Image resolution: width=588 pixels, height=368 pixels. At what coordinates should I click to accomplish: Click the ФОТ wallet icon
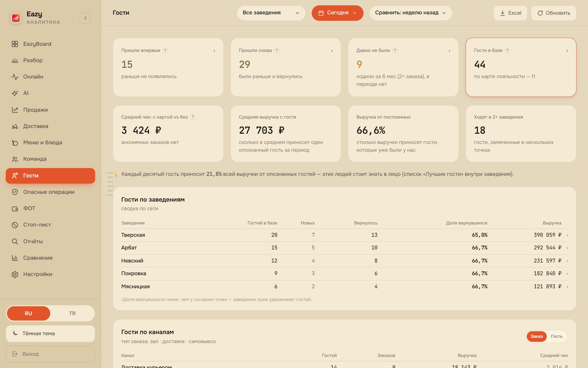(x=15, y=209)
